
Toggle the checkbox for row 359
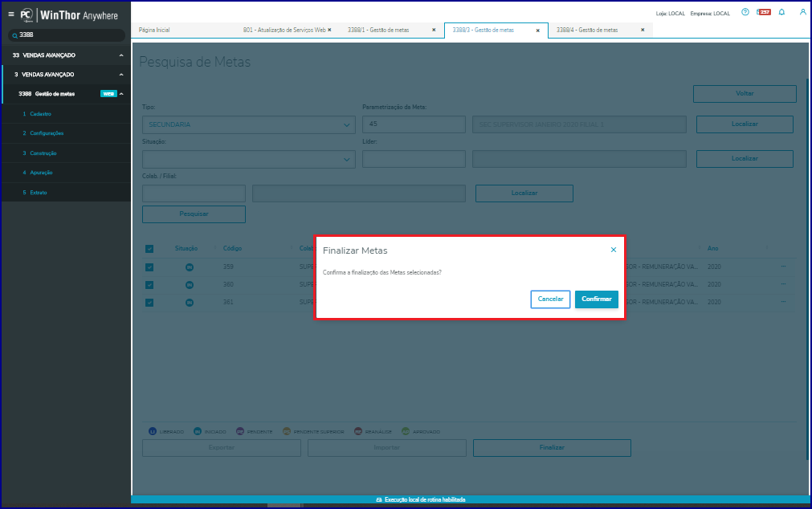pos(149,267)
